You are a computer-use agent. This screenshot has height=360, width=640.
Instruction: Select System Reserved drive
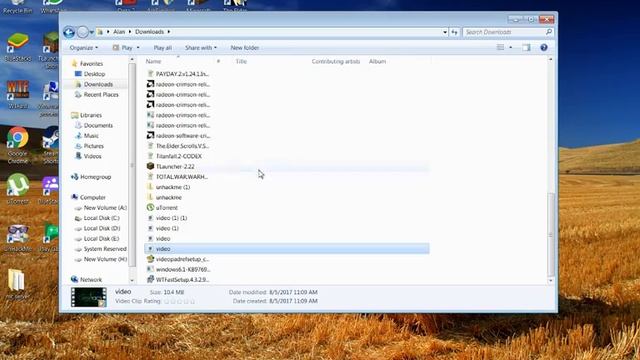[105, 249]
